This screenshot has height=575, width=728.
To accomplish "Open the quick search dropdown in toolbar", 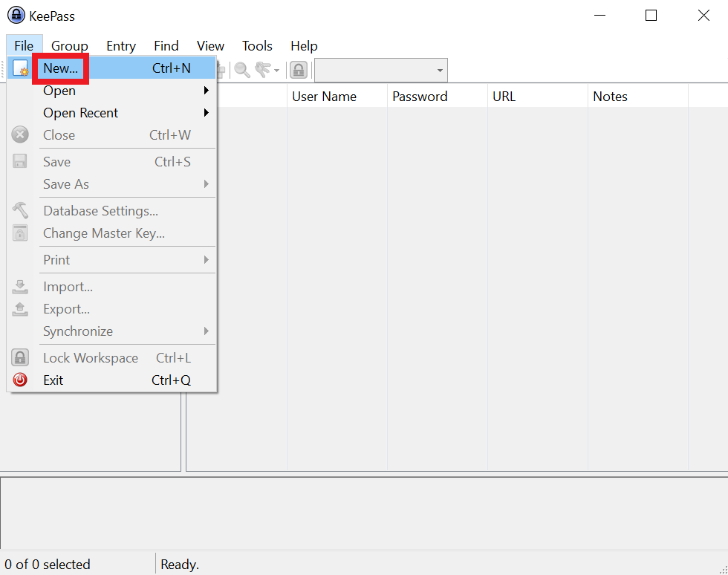I will pos(440,71).
